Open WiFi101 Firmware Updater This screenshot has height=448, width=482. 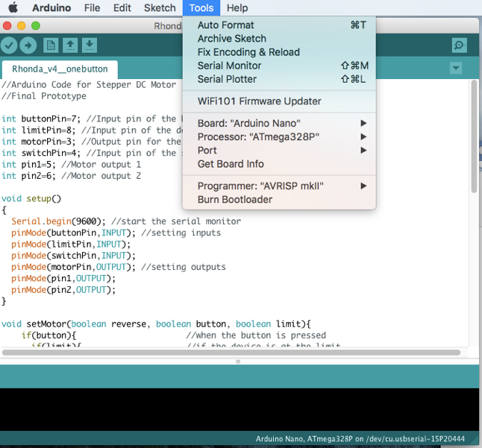(x=279, y=101)
